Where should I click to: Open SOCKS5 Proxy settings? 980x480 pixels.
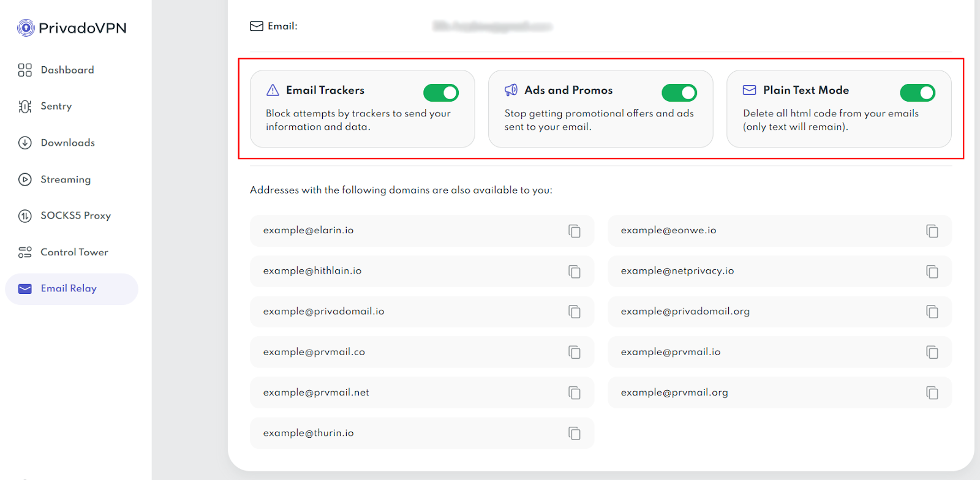75,216
